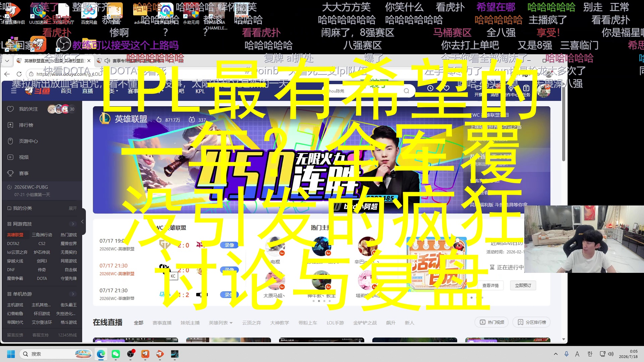The width and height of the screenshot is (644, 362).
Task: Click 12345热线 at sidebar bottom
Action: pos(67,335)
